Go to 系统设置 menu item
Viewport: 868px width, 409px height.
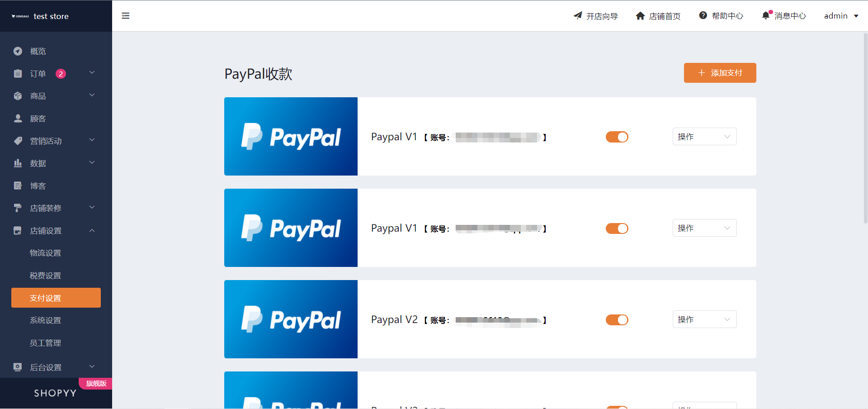pyautogui.click(x=45, y=320)
